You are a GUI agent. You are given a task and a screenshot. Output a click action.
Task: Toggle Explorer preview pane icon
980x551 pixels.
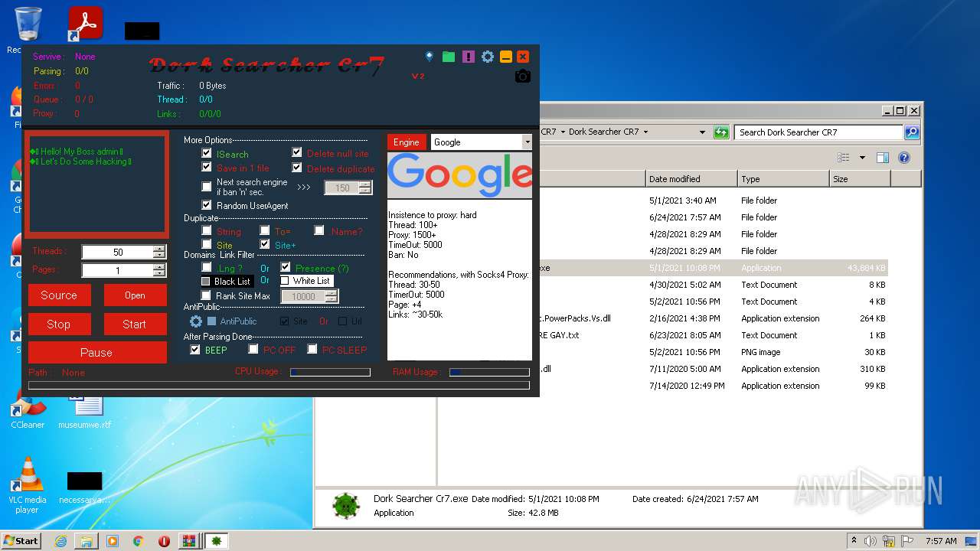[x=882, y=158]
